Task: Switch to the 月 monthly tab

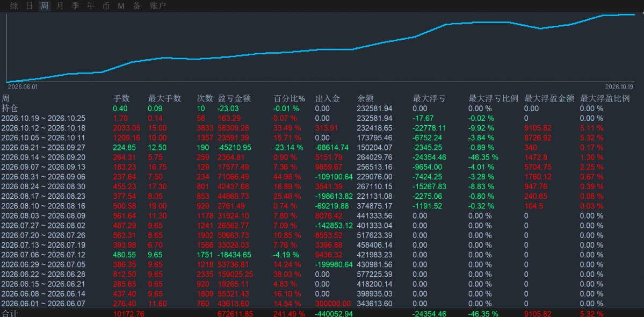Action: coord(60,6)
